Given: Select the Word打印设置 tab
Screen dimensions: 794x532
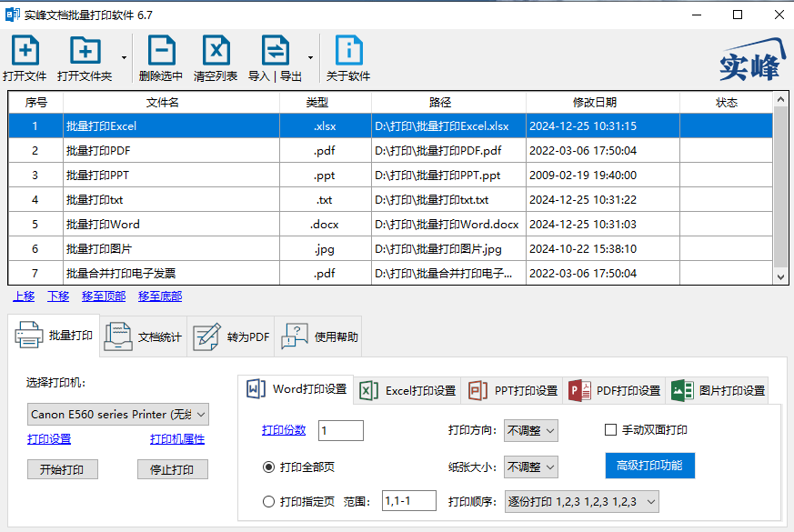Looking at the screenshot, I should (296, 389).
